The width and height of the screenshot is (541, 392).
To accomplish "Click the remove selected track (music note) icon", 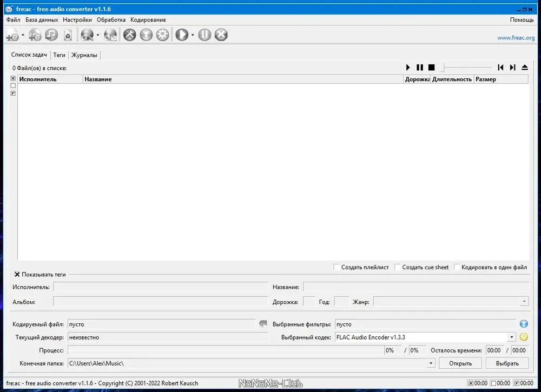I will point(51,35).
